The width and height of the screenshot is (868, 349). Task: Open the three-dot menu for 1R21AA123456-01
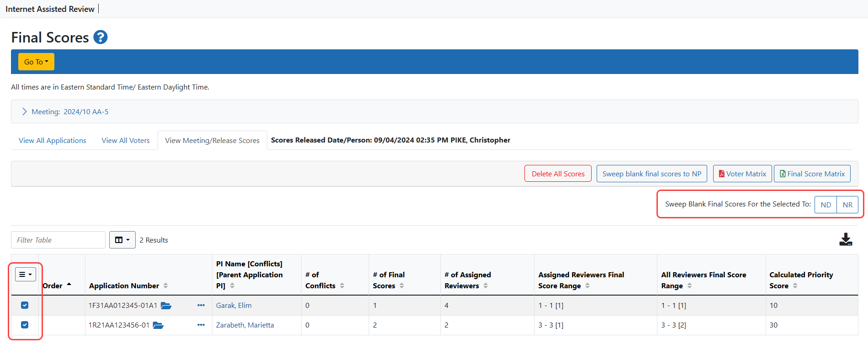201,325
